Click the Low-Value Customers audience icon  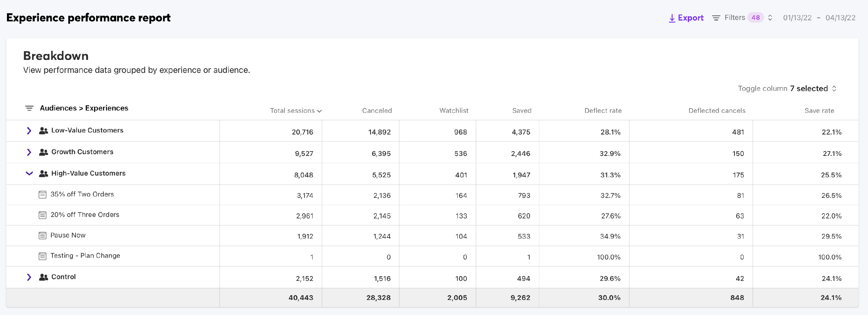[x=43, y=131]
